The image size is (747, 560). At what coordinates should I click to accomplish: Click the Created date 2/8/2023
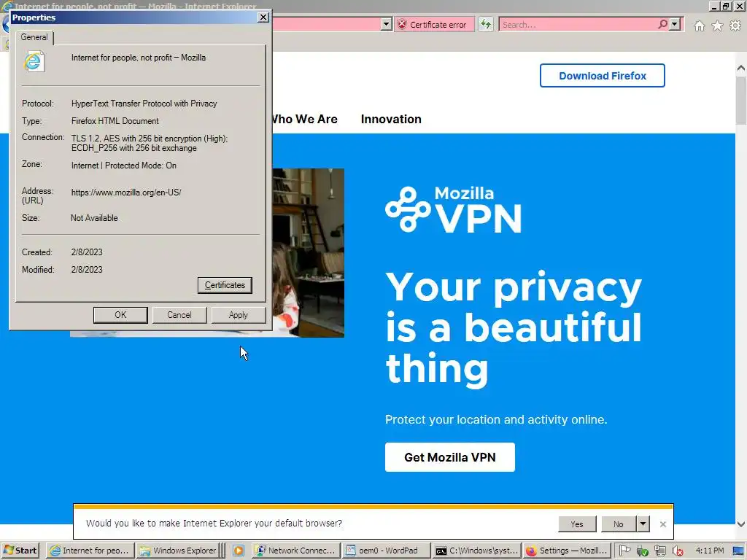pos(87,252)
